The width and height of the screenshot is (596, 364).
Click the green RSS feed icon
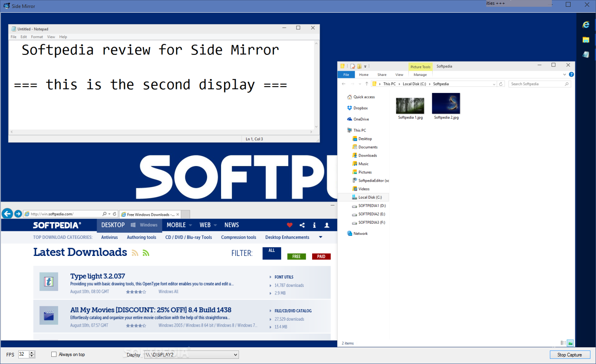[x=146, y=253]
